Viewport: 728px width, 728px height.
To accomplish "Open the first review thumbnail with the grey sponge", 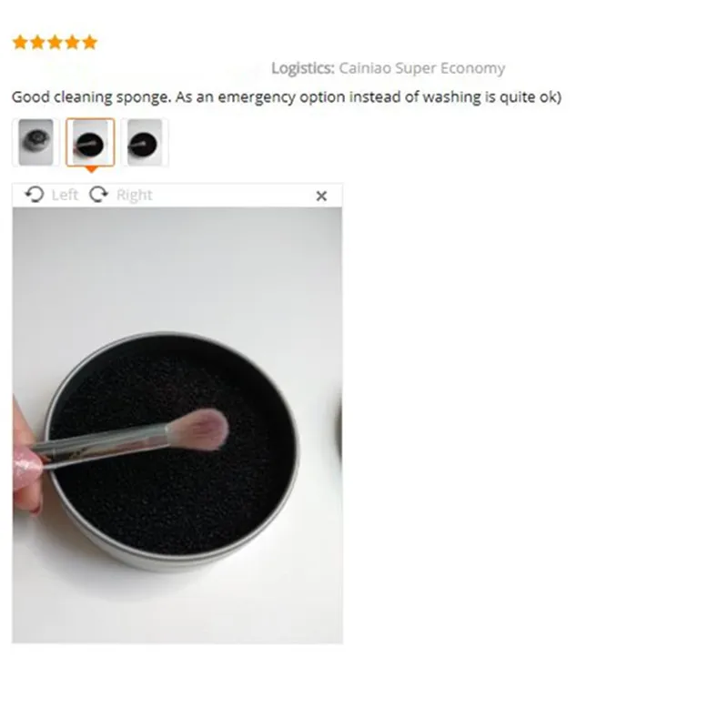I will [35, 142].
